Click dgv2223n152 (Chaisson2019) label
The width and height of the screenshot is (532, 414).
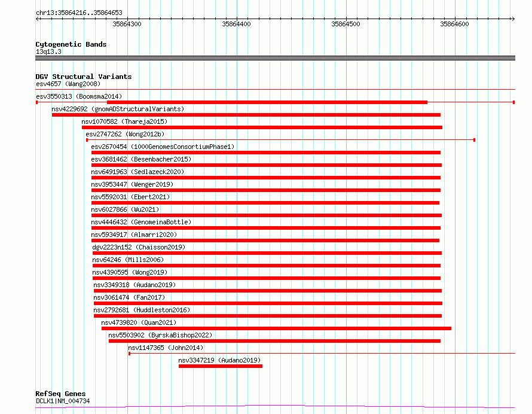pyautogui.click(x=139, y=247)
